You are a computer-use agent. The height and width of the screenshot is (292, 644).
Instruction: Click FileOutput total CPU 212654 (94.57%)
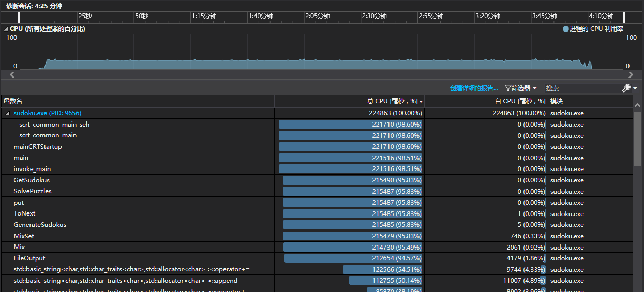[397, 258]
